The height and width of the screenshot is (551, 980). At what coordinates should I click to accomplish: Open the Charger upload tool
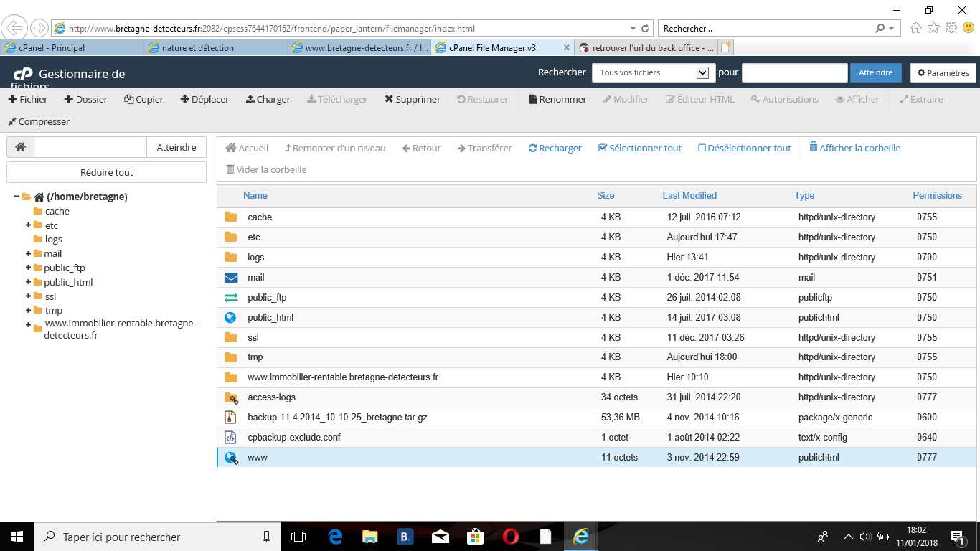(268, 99)
